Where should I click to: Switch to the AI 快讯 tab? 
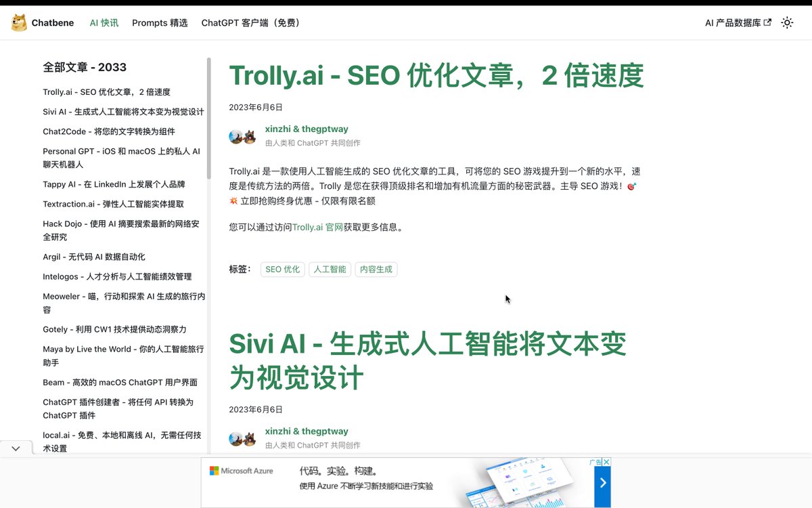pos(104,22)
